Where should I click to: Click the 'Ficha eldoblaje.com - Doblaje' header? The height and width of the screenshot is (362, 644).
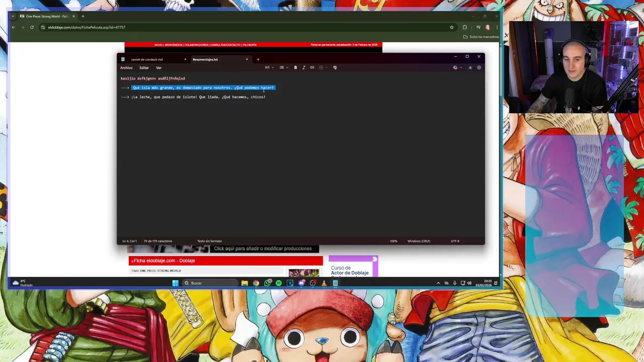[225, 260]
